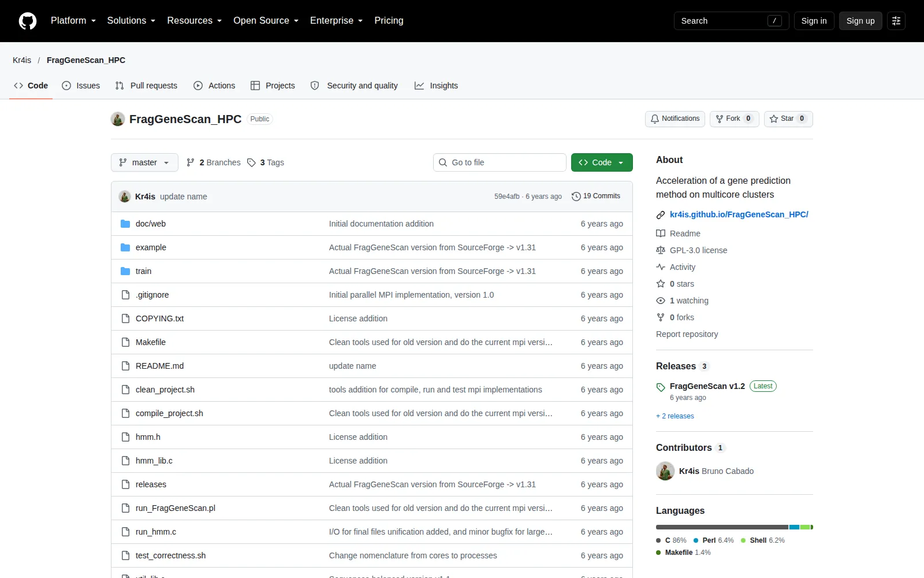This screenshot has width=924, height=578.
Task: Click the Go to file input
Action: click(x=500, y=162)
